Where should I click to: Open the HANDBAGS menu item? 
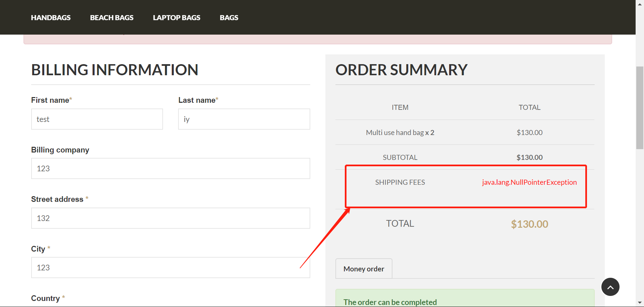tap(51, 17)
